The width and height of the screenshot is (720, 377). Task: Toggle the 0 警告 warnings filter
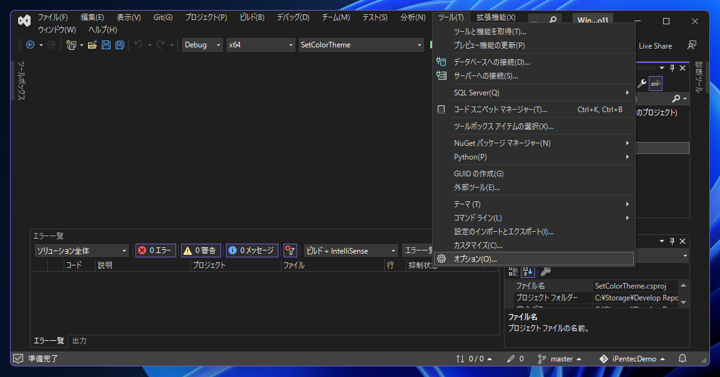pos(201,250)
